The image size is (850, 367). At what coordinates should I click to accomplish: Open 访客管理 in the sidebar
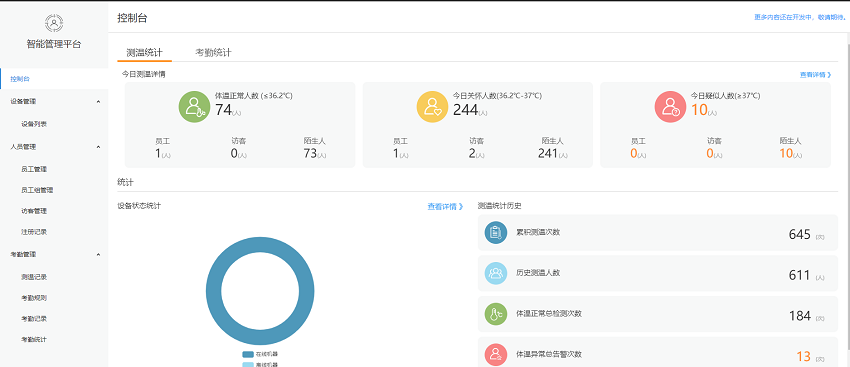pyautogui.click(x=34, y=211)
